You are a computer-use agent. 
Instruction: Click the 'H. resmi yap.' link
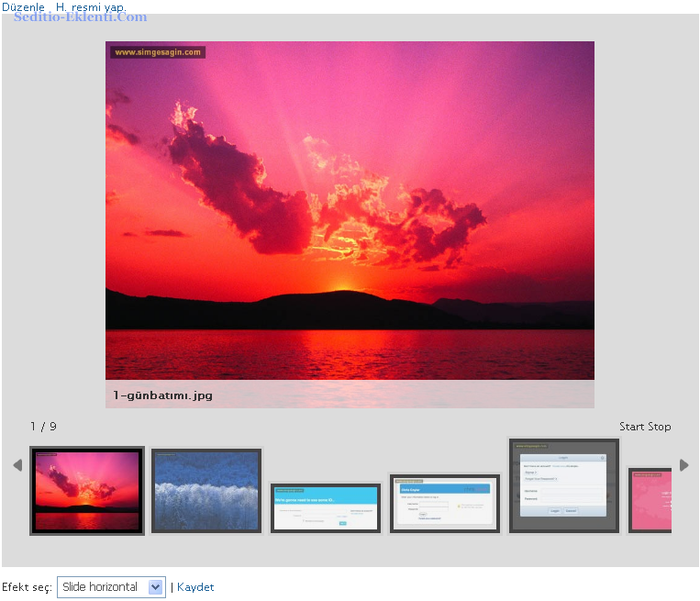pos(91,6)
